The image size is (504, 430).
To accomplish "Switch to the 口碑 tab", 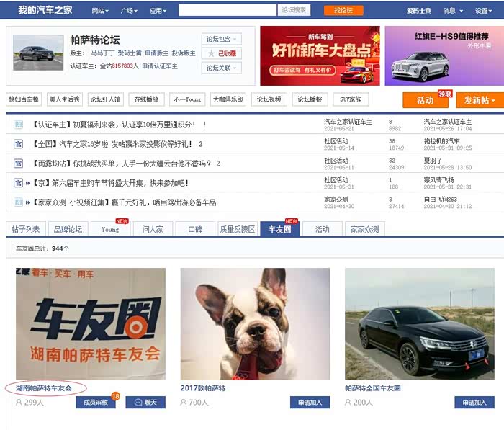I will tap(195, 230).
